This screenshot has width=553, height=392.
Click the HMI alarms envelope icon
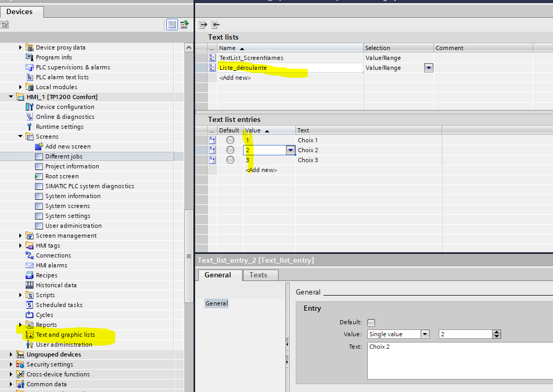(30, 265)
